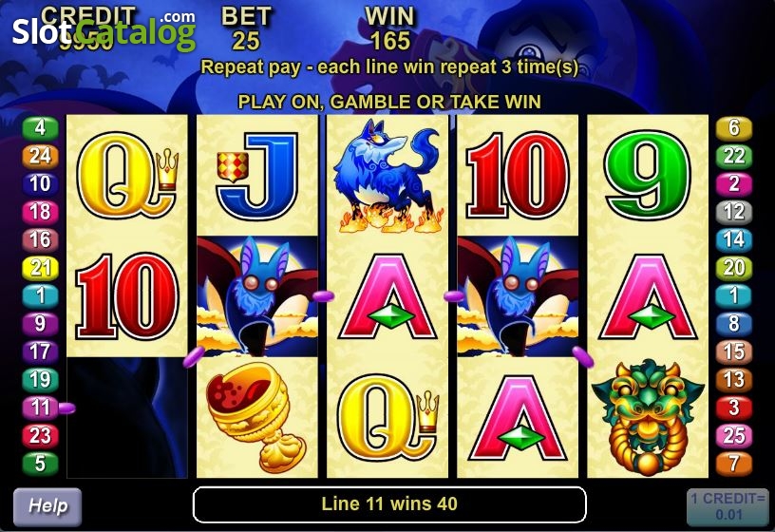Click the pink A symbol on reel five
The image size is (775, 532).
(648, 296)
